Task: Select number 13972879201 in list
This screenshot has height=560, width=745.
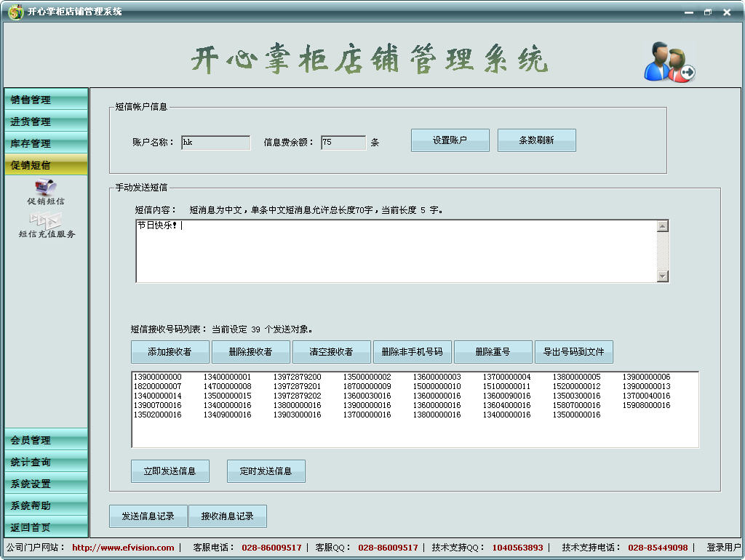Action: pos(297,386)
